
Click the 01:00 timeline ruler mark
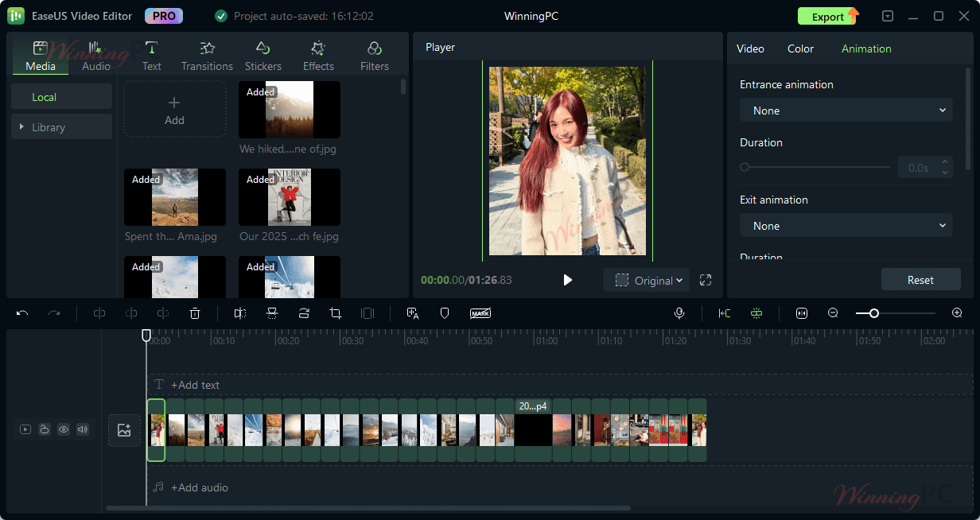coord(546,340)
